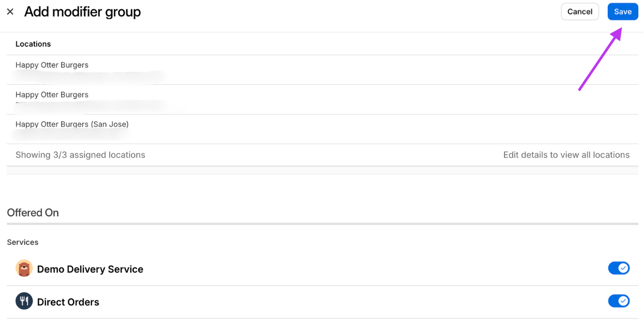Click the Direct Orders service name

point(68,302)
